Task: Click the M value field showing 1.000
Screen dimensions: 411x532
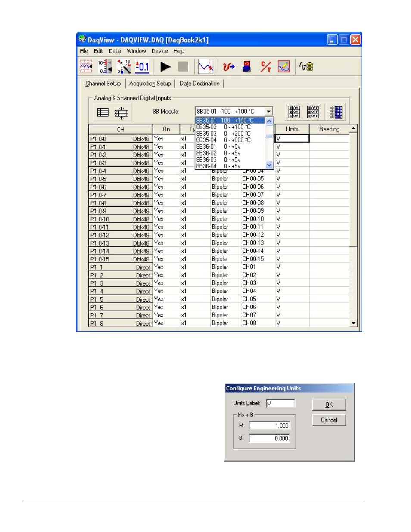Action: point(269,426)
